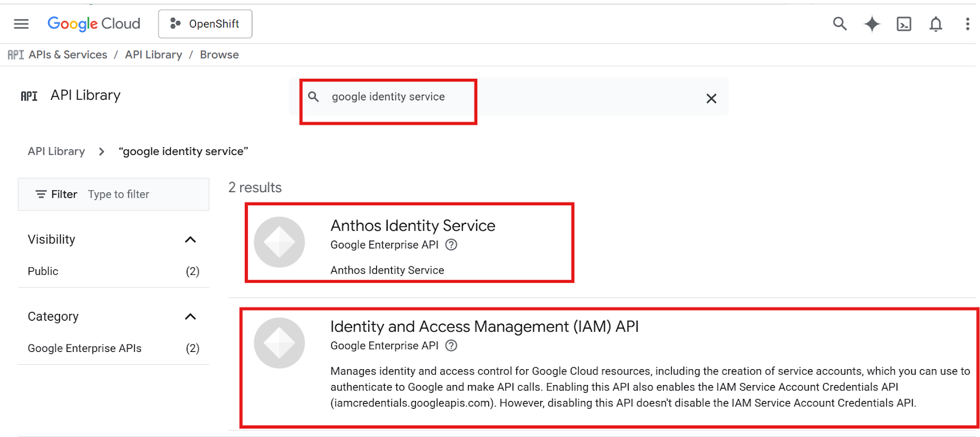Activate Cloud Shell terminal icon
980x437 pixels.
coord(903,24)
